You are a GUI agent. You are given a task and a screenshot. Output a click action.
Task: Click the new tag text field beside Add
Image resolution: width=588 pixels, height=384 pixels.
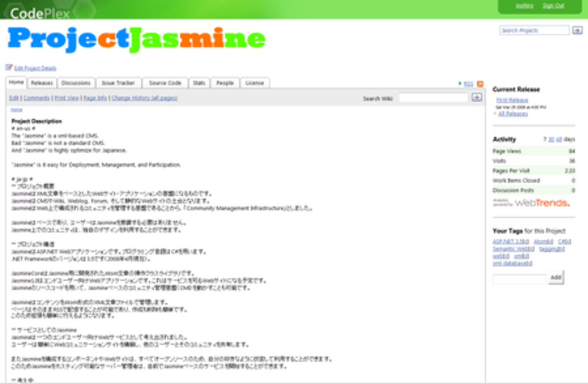pos(520,279)
